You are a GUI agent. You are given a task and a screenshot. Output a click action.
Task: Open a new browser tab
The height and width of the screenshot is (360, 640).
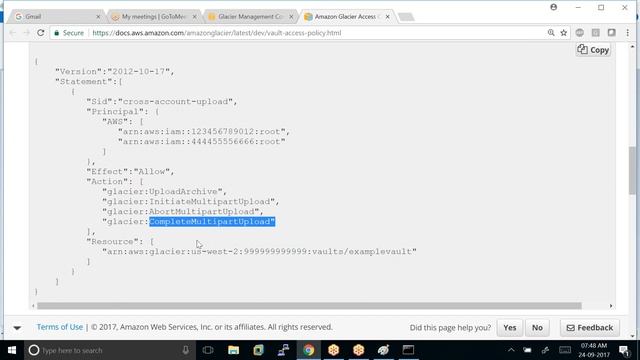tap(406, 17)
